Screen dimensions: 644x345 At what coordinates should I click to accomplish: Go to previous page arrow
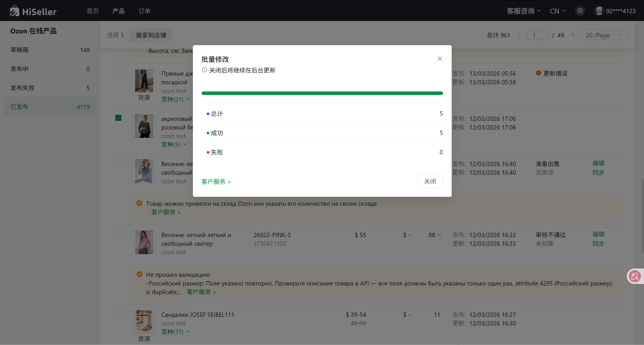519,35
